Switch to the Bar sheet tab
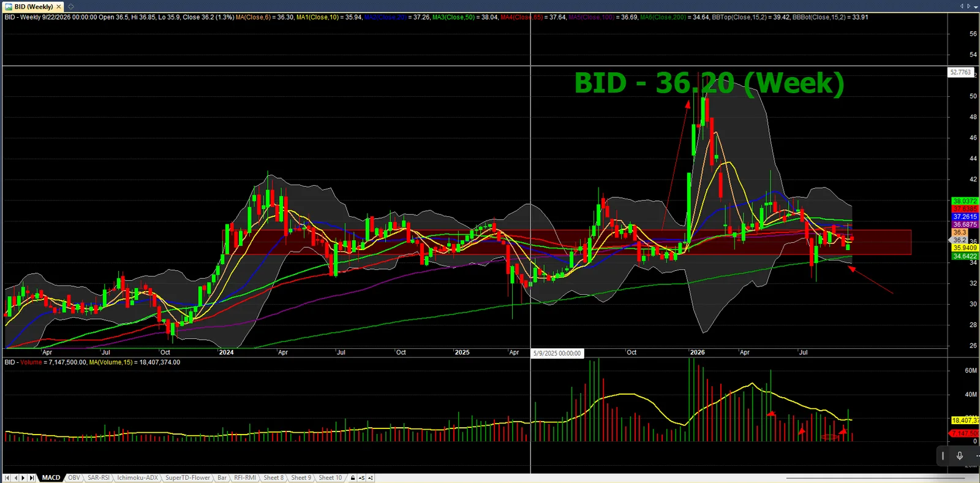The width and height of the screenshot is (980, 483). point(222,478)
